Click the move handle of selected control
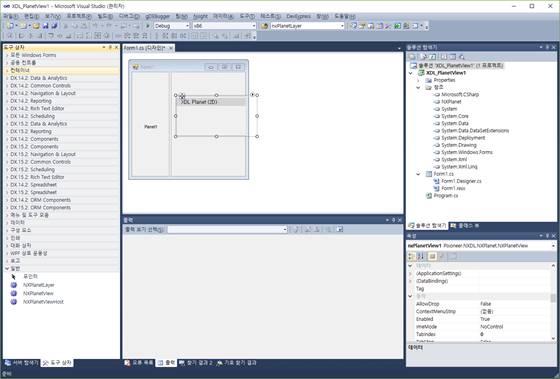 coord(182,96)
